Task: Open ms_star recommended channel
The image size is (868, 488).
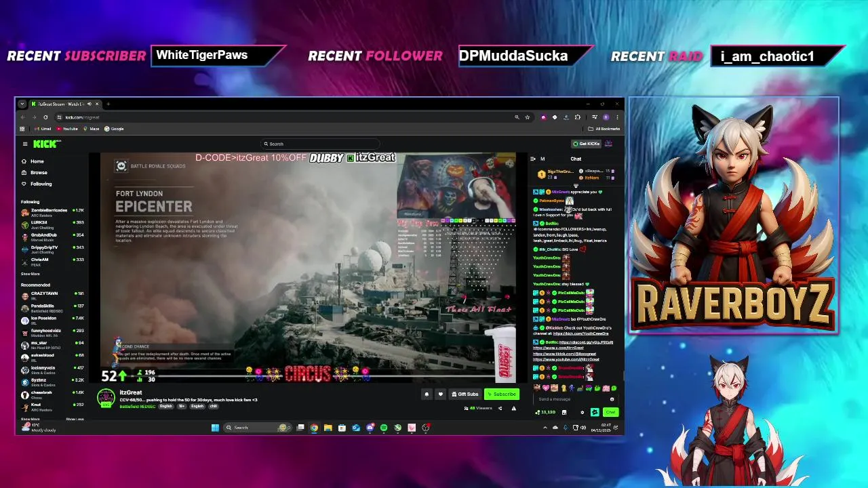Action: click(53, 344)
